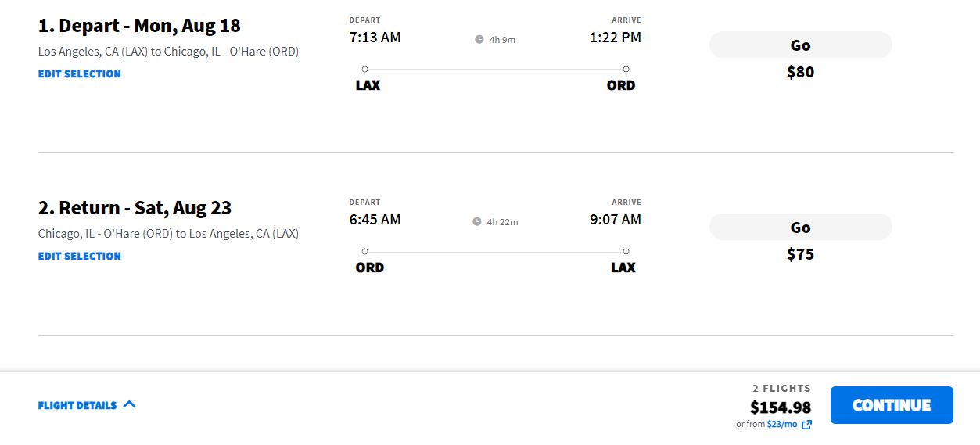Click the Return - Sat, Aug 23 heading
The height and width of the screenshot is (445, 980).
click(135, 208)
